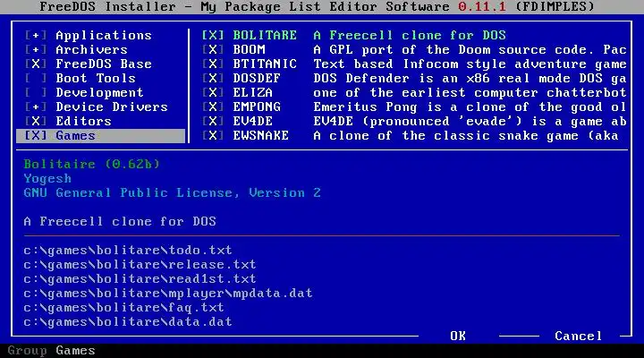Viewport: 644px width, 358px height.
Task: Toggle the Archivers group checkbox
Action: [x=36, y=50]
